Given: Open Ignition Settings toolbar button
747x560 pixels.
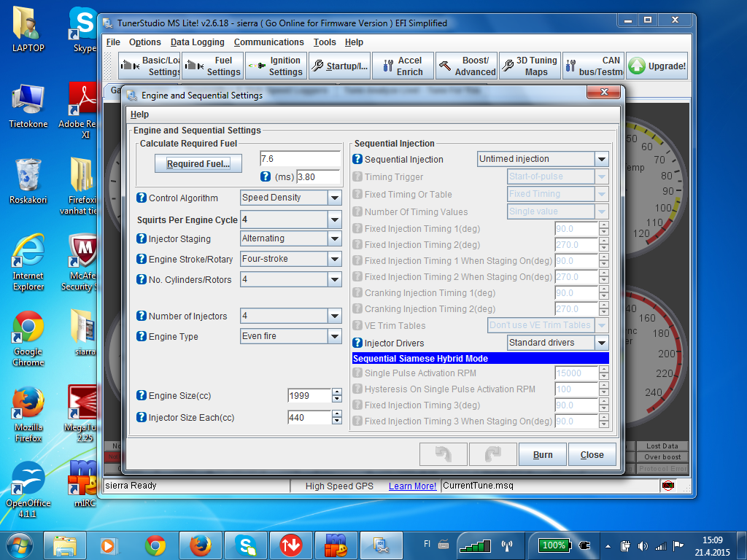Looking at the screenshot, I should [x=276, y=66].
